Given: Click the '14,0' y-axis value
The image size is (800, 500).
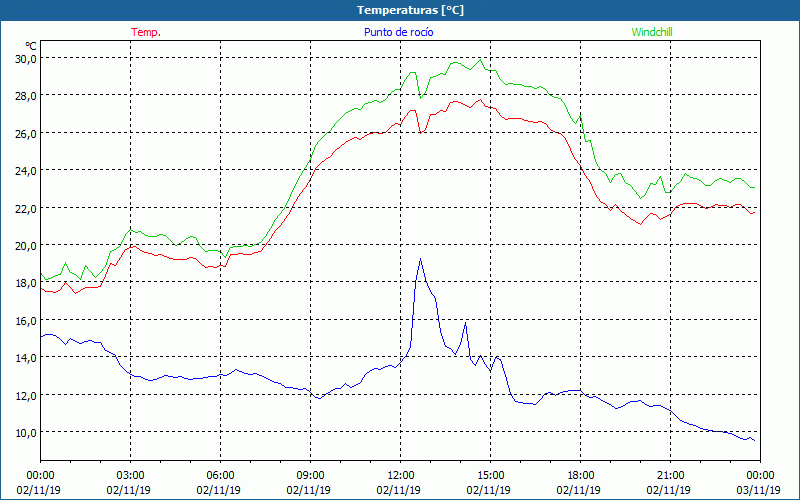Looking at the screenshot, I should [26, 358].
